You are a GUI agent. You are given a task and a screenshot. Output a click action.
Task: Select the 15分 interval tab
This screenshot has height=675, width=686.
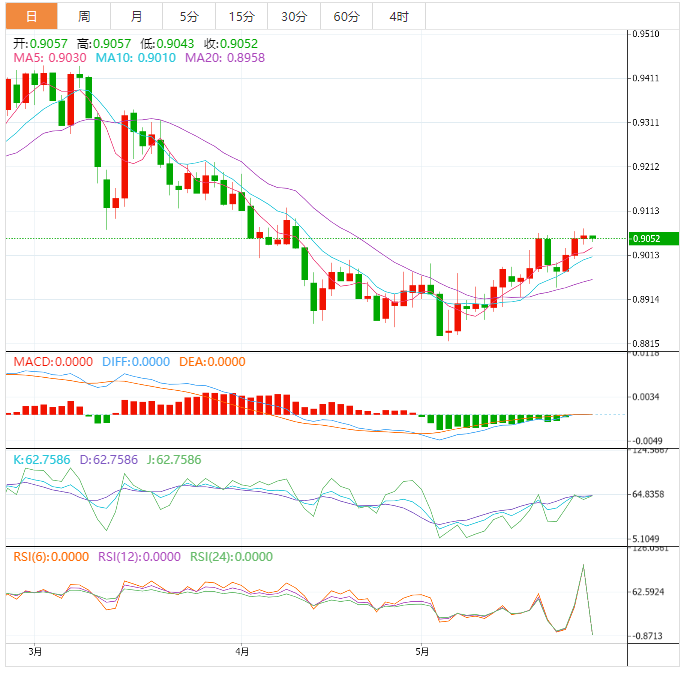241,16
